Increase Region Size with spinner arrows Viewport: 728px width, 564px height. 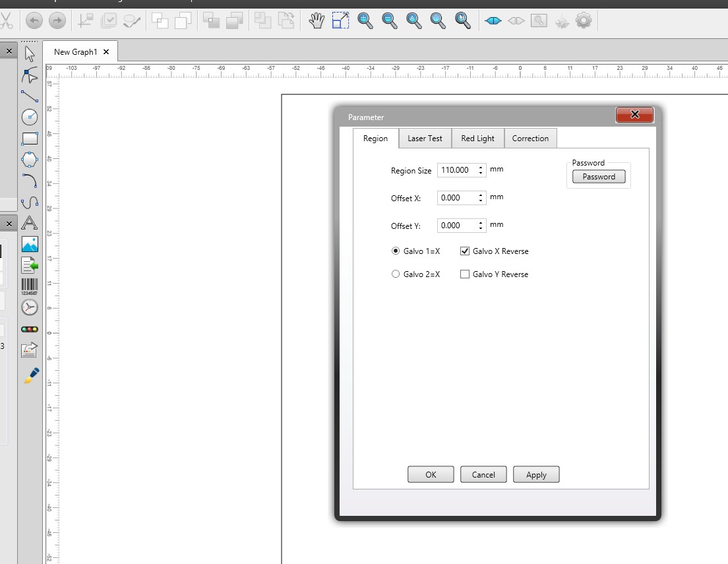481,167
